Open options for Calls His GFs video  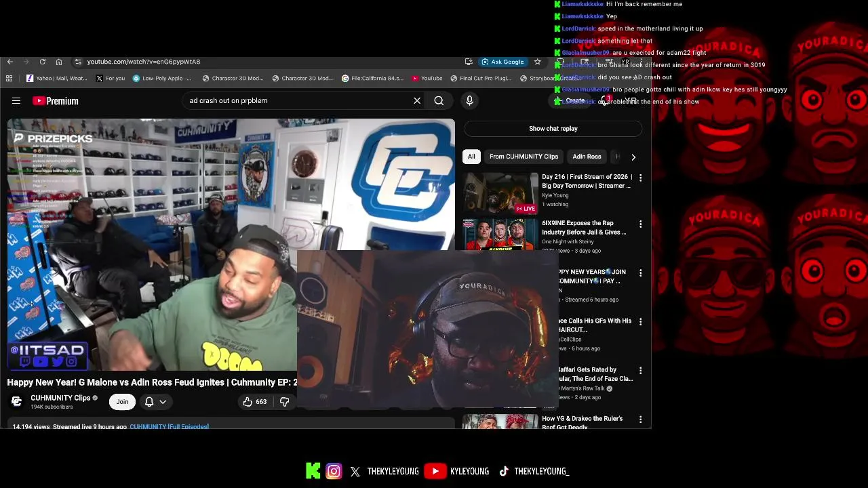(x=640, y=321)
